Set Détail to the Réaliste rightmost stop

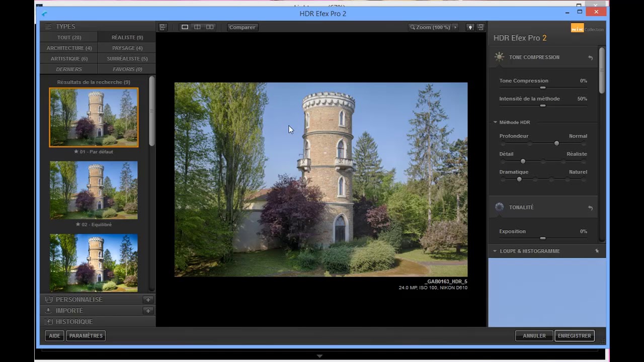[584, 162]
